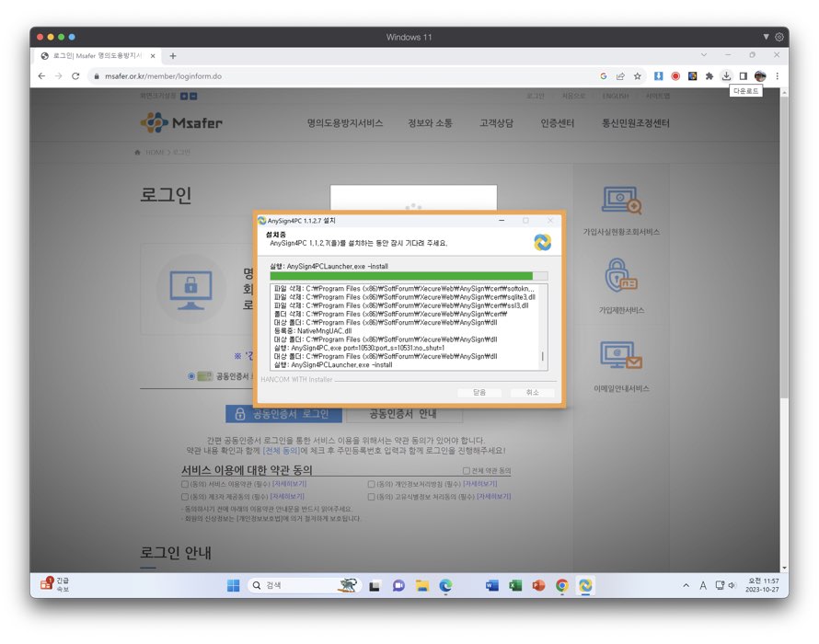The width and height of the screenshot is (819, 644).
Task: Open Word from the taskbar
Action: coord(492,585)
